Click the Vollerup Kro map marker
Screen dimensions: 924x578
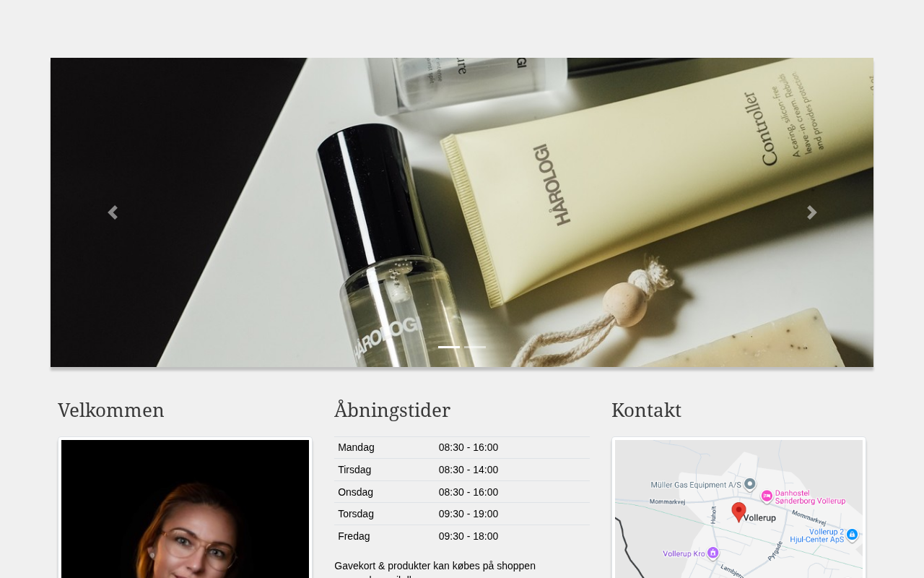click(713, 553)
